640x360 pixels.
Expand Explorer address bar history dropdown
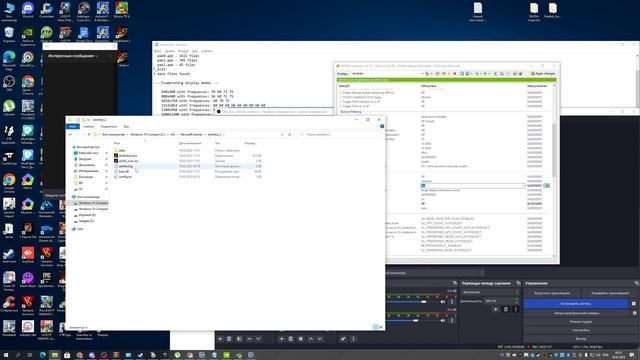click(282, 134)
